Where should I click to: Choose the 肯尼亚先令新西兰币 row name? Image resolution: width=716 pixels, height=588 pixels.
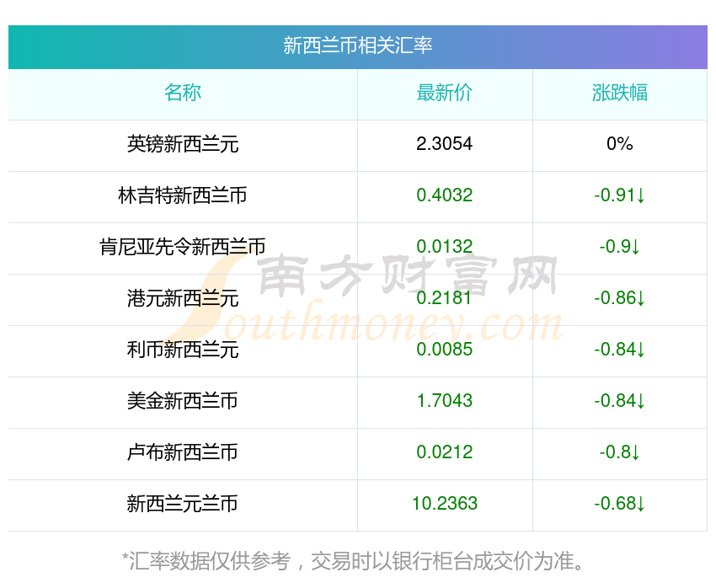(x=183, y=247)
